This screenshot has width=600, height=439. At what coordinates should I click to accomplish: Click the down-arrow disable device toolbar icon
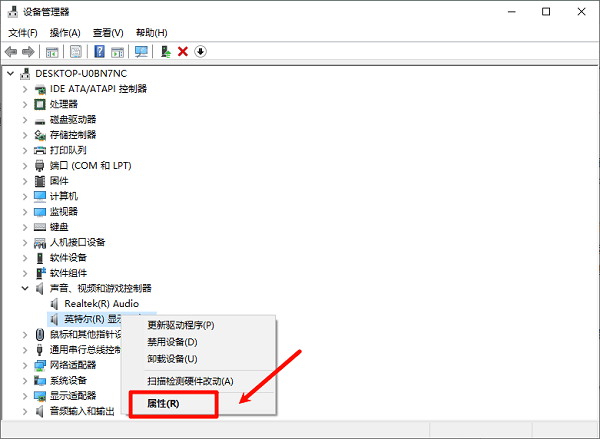[201, 52]
